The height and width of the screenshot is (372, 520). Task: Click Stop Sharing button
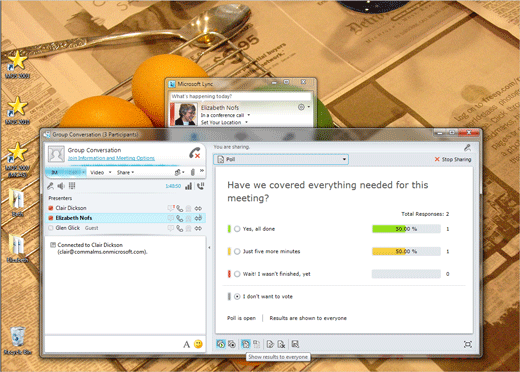[453, 159]
